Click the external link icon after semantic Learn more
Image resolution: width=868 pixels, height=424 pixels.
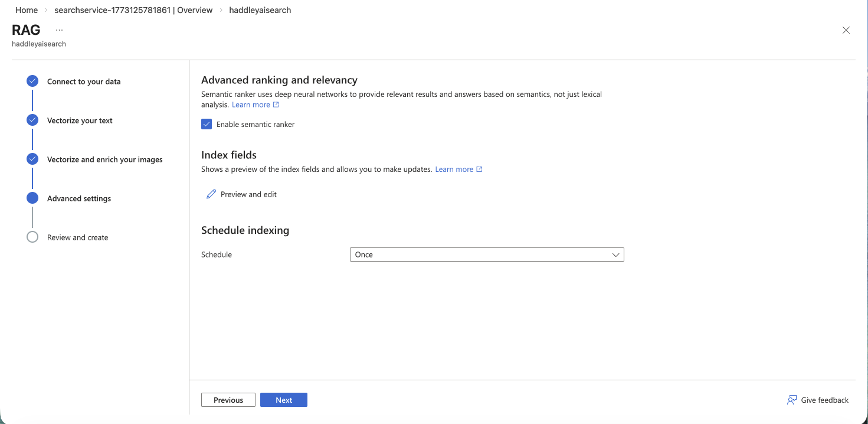point(276,104)
